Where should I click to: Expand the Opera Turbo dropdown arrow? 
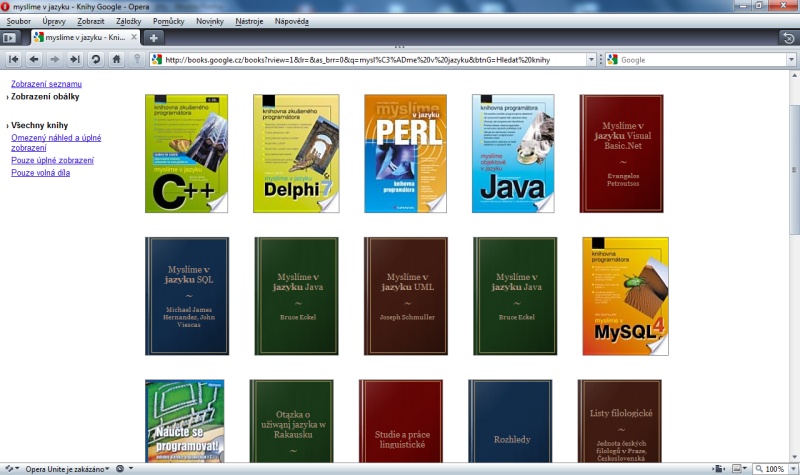pos(131,468)
